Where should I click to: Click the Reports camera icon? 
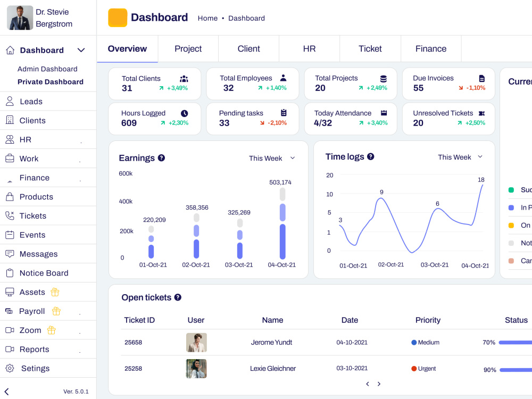10,349
